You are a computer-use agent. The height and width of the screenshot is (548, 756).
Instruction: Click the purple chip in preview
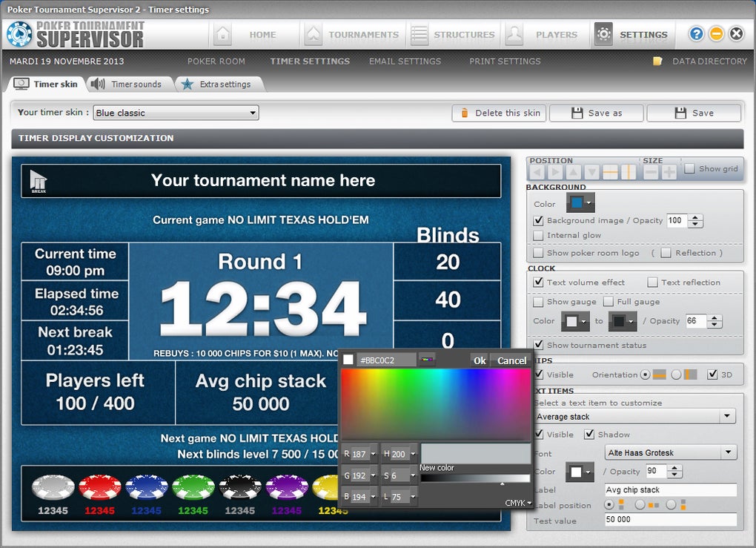click(287, 487)
